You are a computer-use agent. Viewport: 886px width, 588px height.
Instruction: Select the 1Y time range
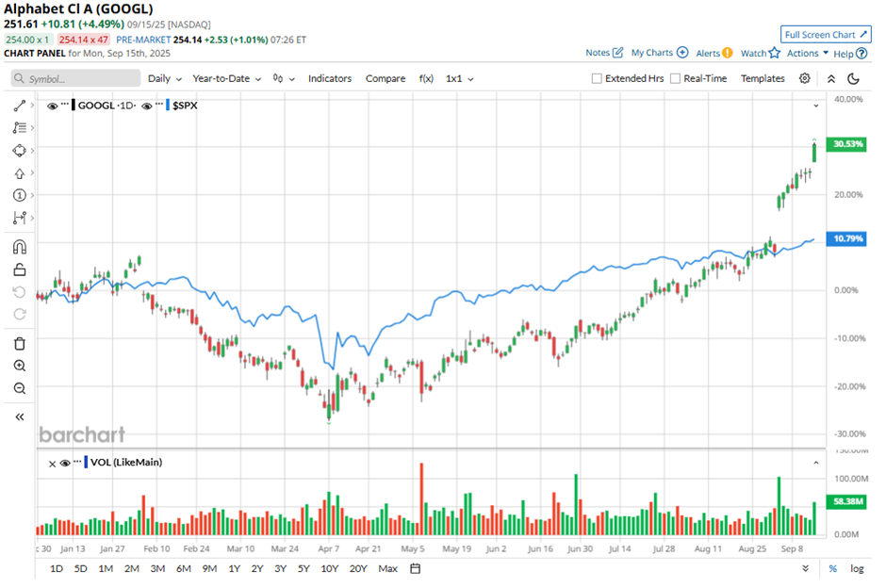[x=234, y=569]
